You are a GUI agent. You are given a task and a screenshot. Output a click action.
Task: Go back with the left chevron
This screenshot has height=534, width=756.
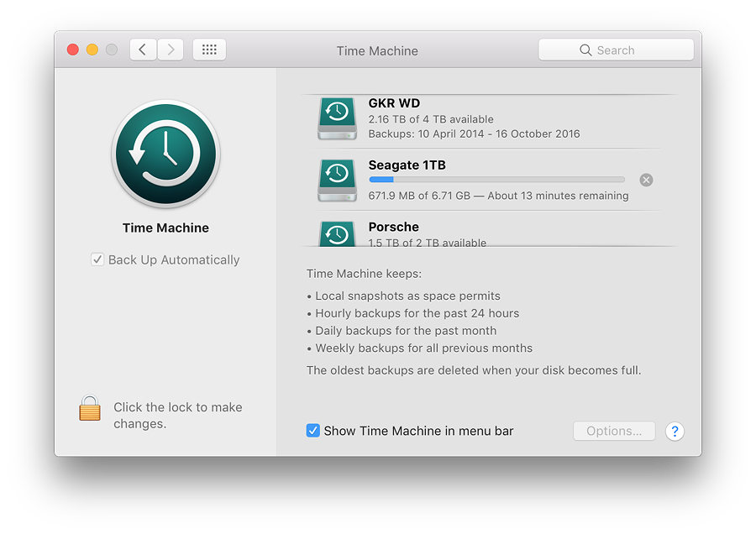point(143,50)
